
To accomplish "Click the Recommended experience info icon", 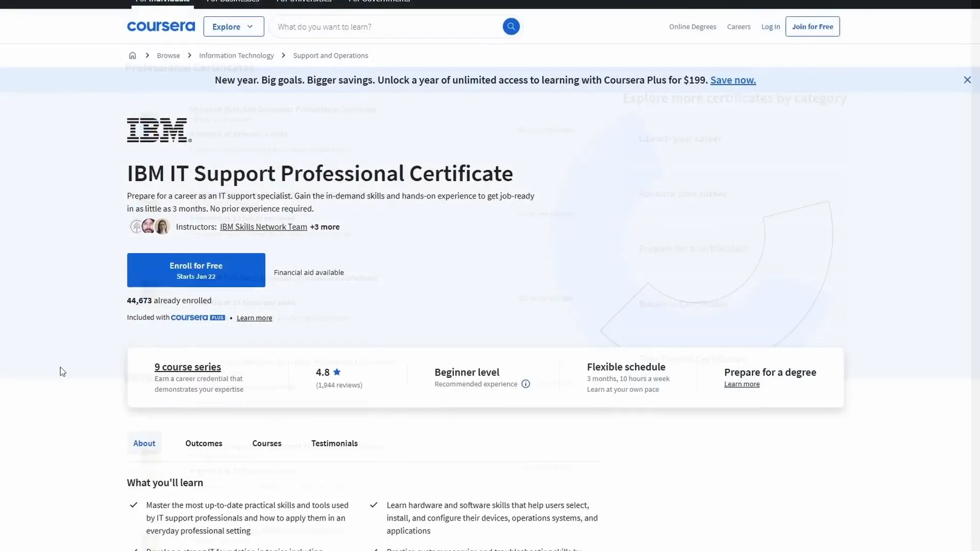I will 526,384.
